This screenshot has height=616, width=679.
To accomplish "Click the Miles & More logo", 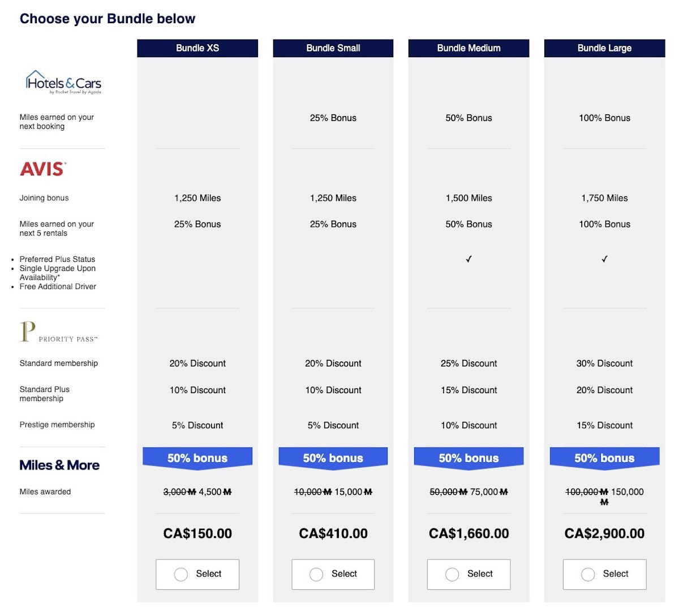I will click(x=59, y=465).
